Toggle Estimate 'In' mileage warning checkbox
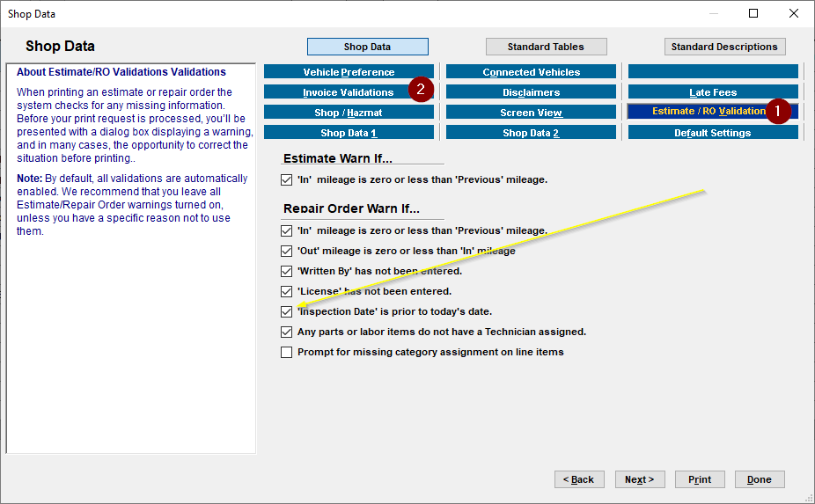Image resolution: width=815 pixels, height=504 pixels. point(286,179)
